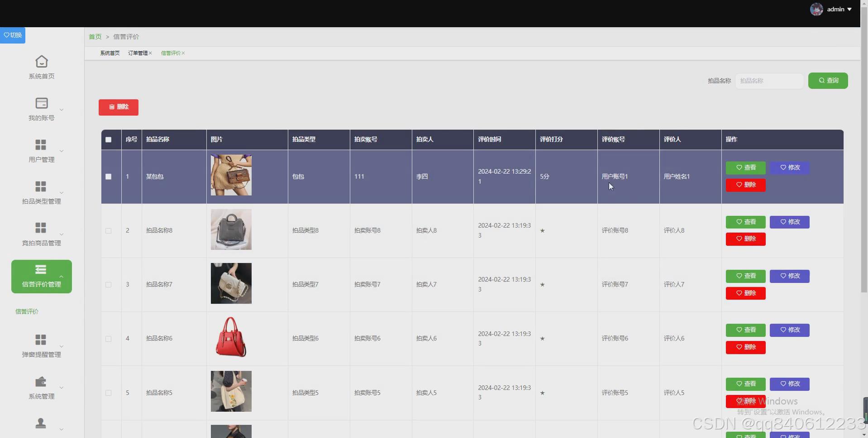Close the 信誉评价 tab with its x
The height and width of the screenshot is (438, 868).
click(183, 53)
